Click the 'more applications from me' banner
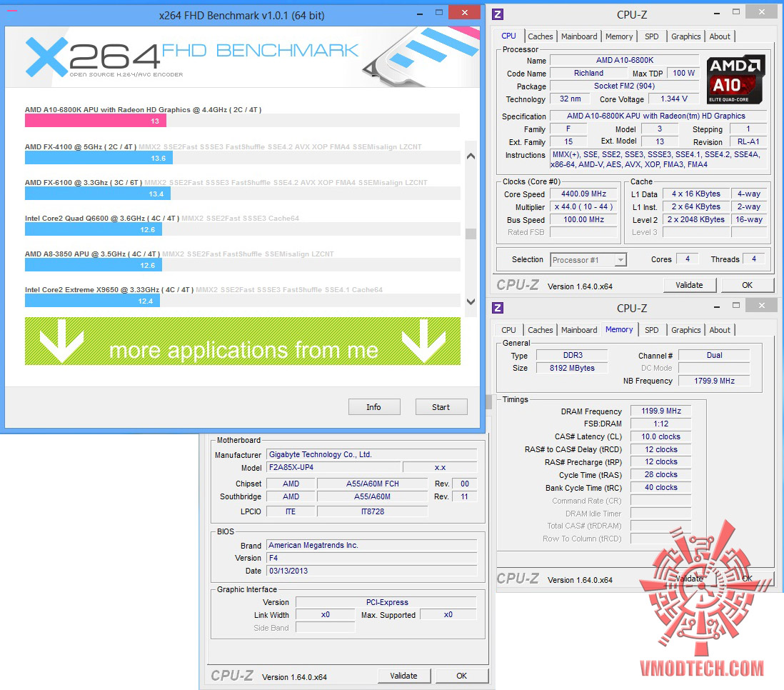The image size is (784, 690). tap(243, 341)
